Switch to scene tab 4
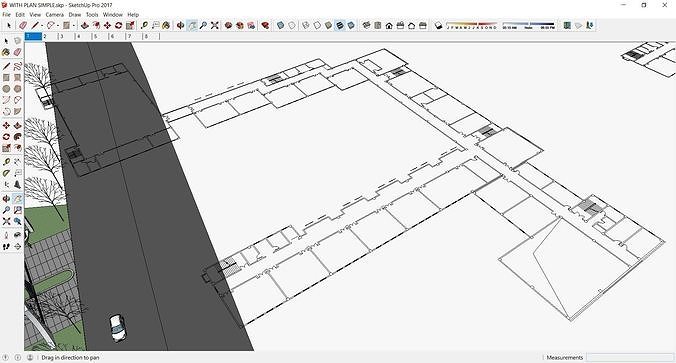 coord(84,37)
